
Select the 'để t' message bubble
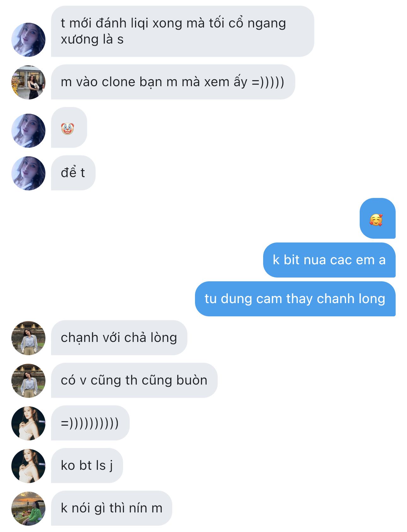pyautogui.click(x=73, y=173)
